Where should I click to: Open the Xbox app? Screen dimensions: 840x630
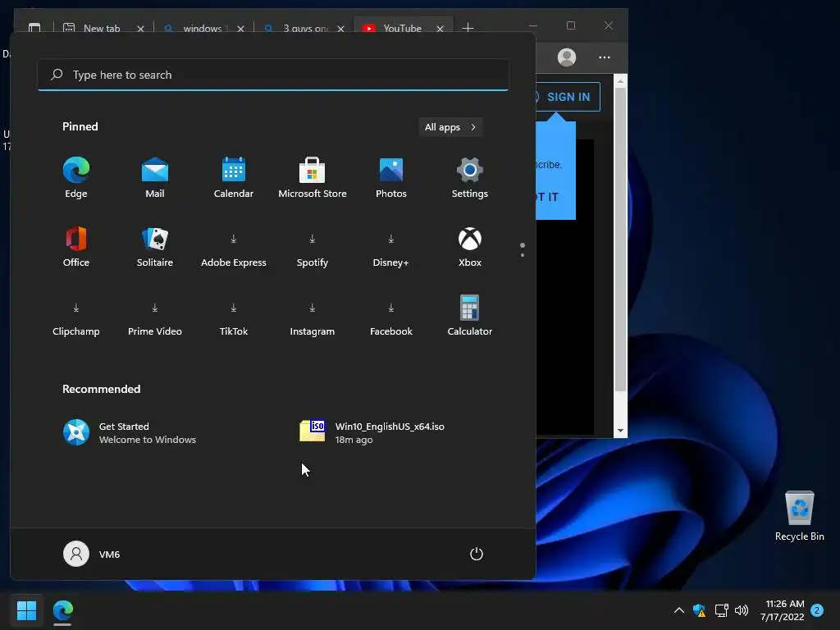470,247
